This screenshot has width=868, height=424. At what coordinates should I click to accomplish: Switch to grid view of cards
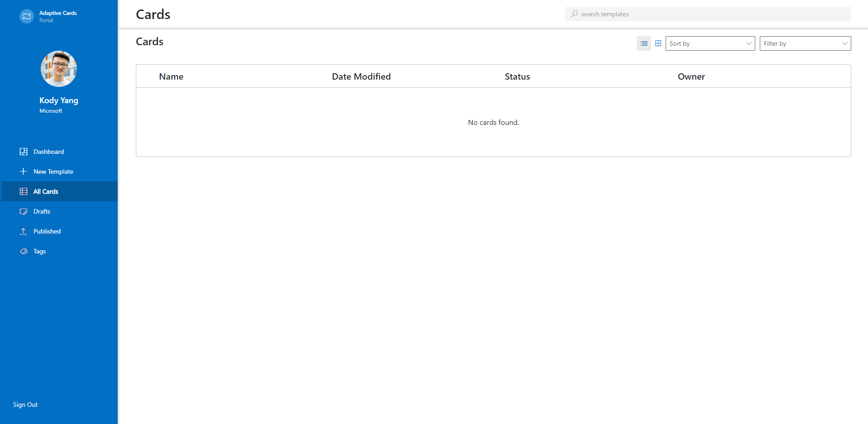(658, 43)
